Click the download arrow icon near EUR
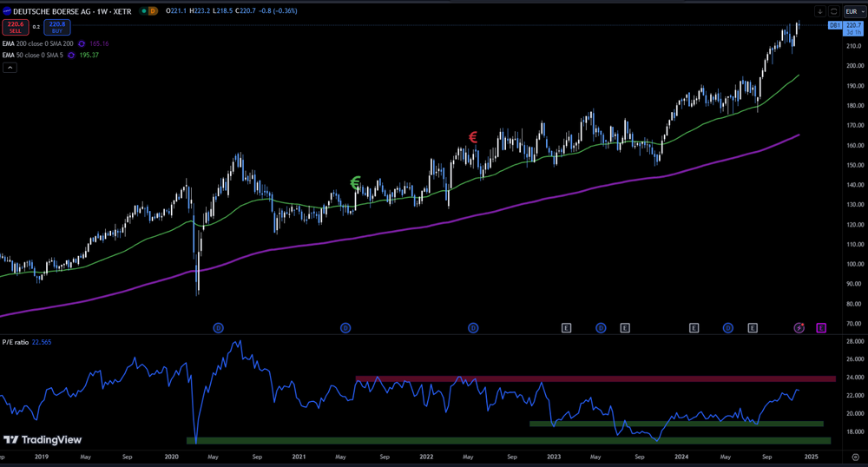This screenshot has height=467, width=868. tap(820, 11)
